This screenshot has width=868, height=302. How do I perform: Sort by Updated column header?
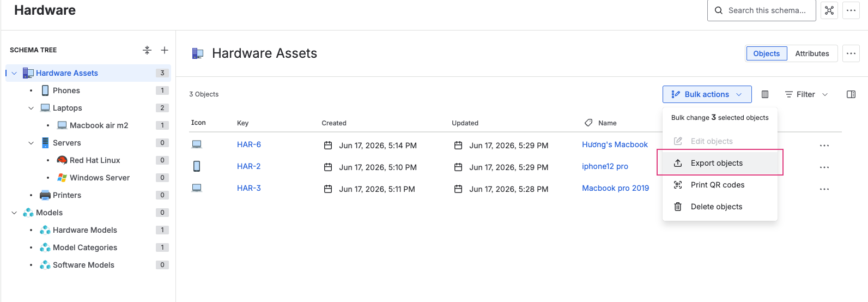465,123
